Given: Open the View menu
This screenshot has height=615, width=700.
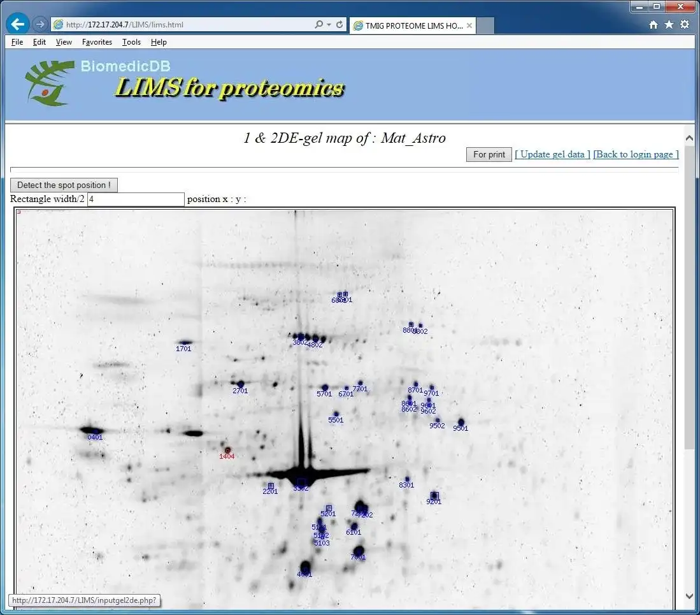Looking at the screenshot, I should pos(64,42).
